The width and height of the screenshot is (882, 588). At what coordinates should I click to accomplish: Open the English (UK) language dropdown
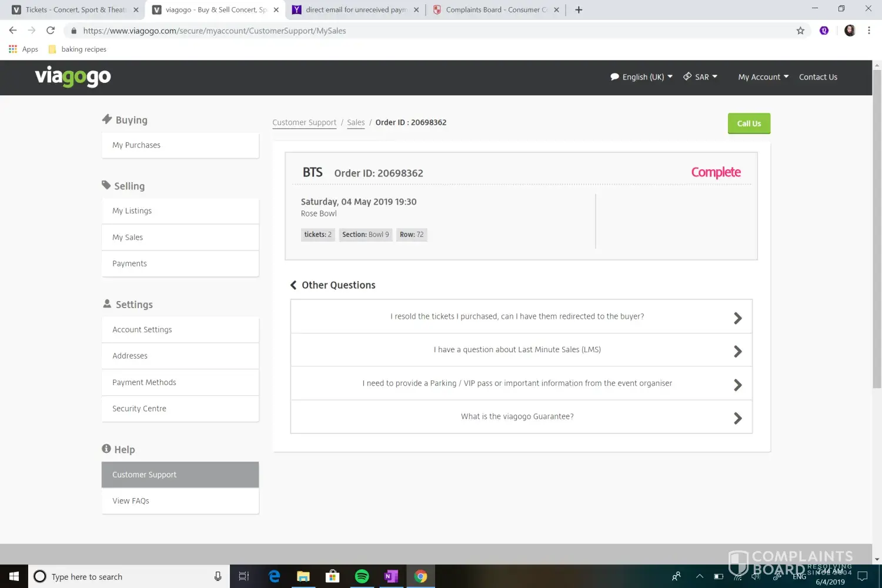pos(642,77)
